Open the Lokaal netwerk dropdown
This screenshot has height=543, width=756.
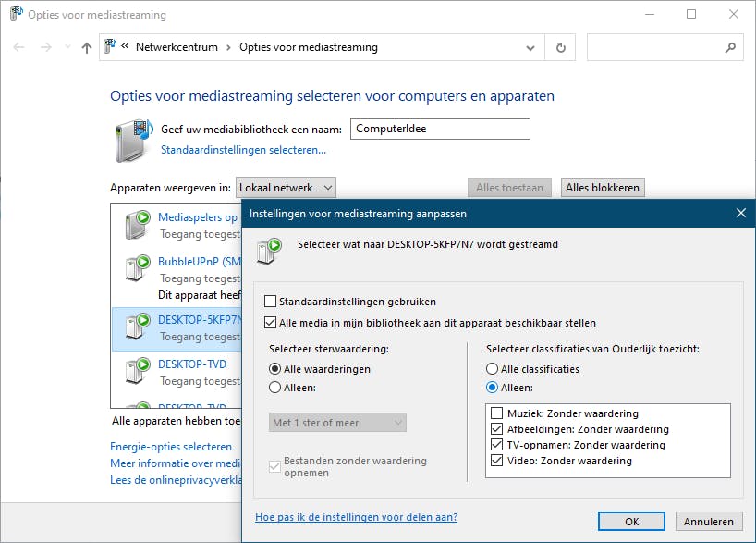286,188
